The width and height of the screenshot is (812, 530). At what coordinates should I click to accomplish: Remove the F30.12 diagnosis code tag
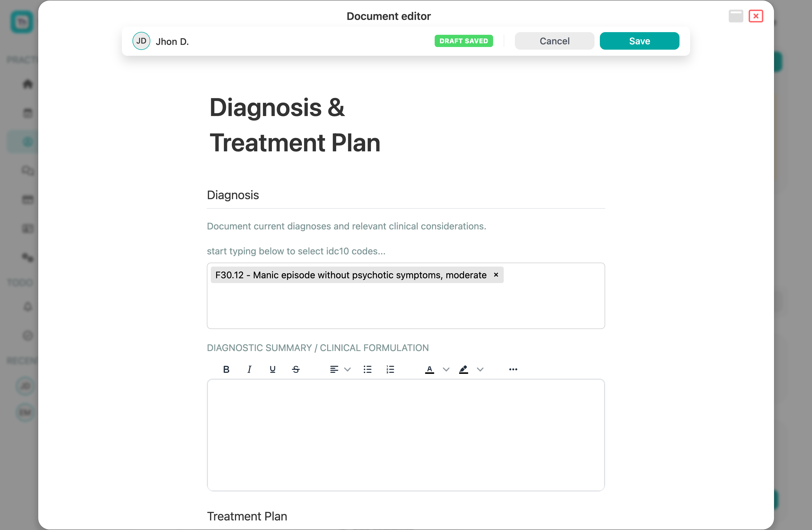pyautogui.click(x=495, y=275)
